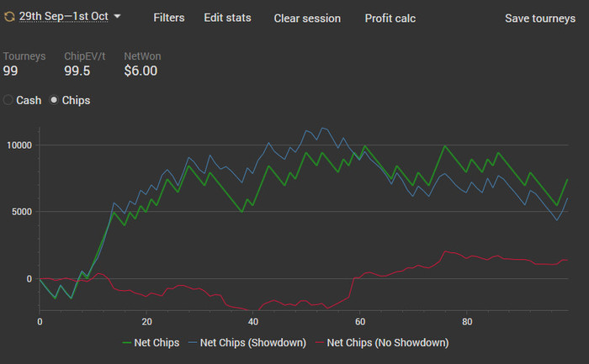Open Edit stats
This screenshot has height=364, width=589.
coord(227,18)
